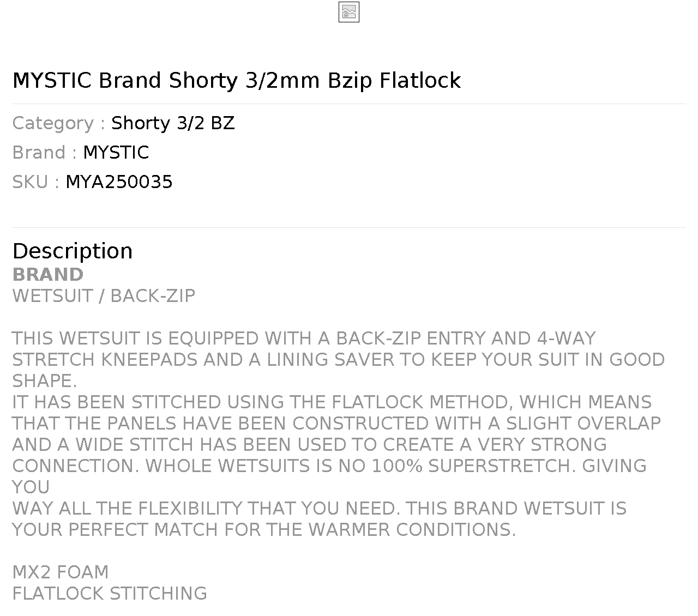Click the line starting 'AND A WIDE STITCH'
Screen dimensions: 698x616
coord(309,444)
